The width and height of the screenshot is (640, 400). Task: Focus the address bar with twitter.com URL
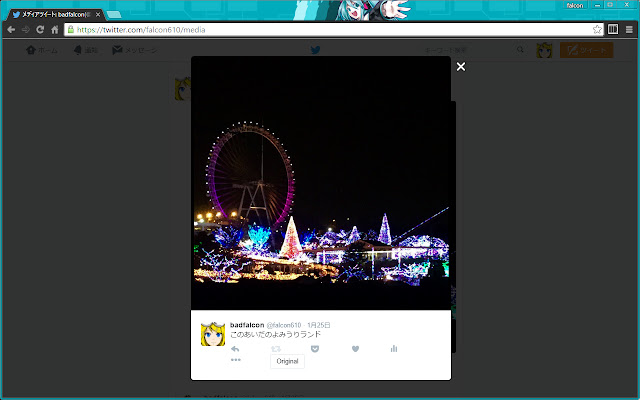333,29
